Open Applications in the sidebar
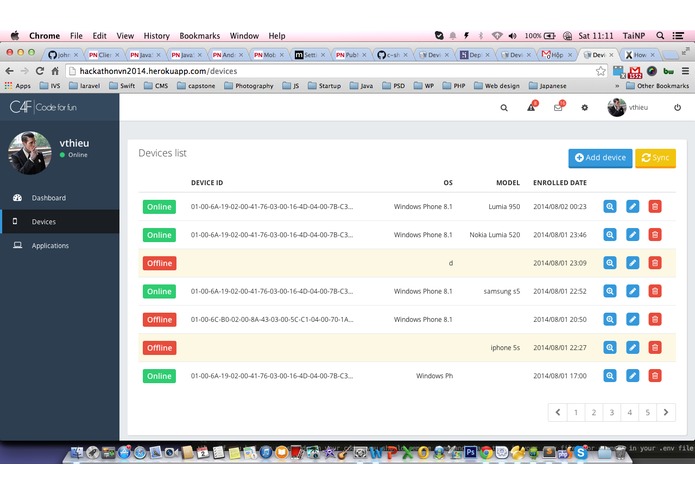 59,245
